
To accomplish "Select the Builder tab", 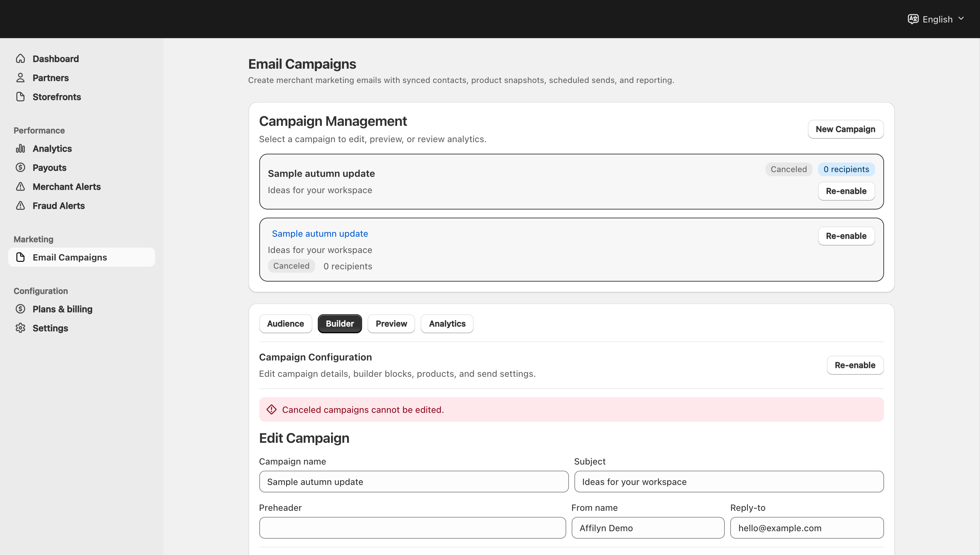I will pos(340,324).
